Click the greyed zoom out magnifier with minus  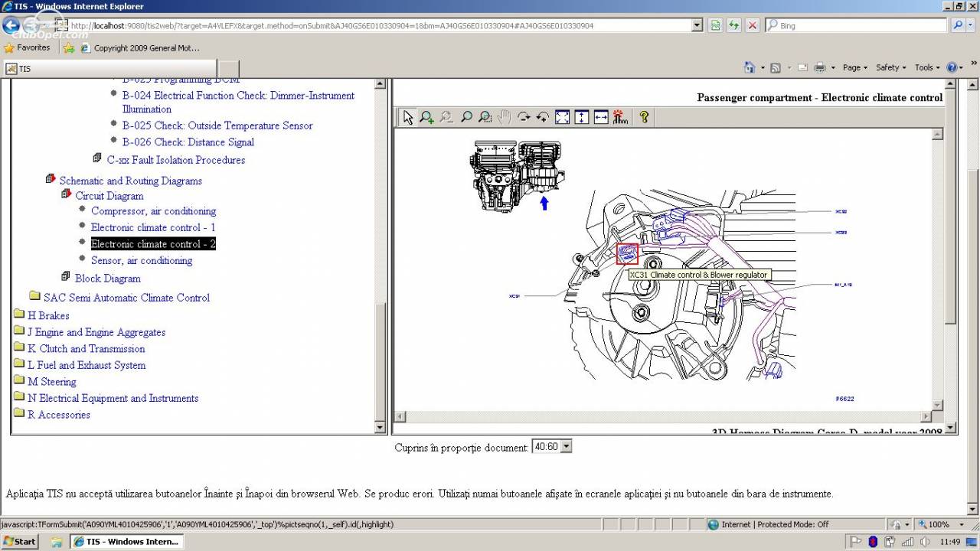point(446,117)
